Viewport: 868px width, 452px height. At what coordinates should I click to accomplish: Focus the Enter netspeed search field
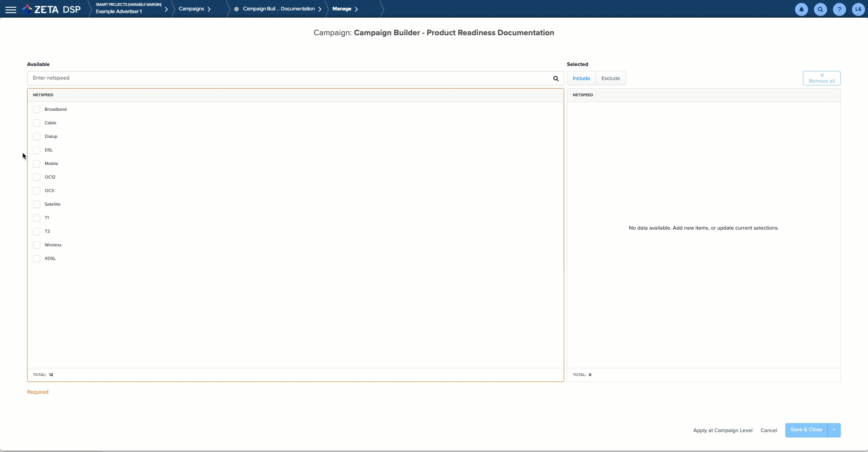[289, 78]
